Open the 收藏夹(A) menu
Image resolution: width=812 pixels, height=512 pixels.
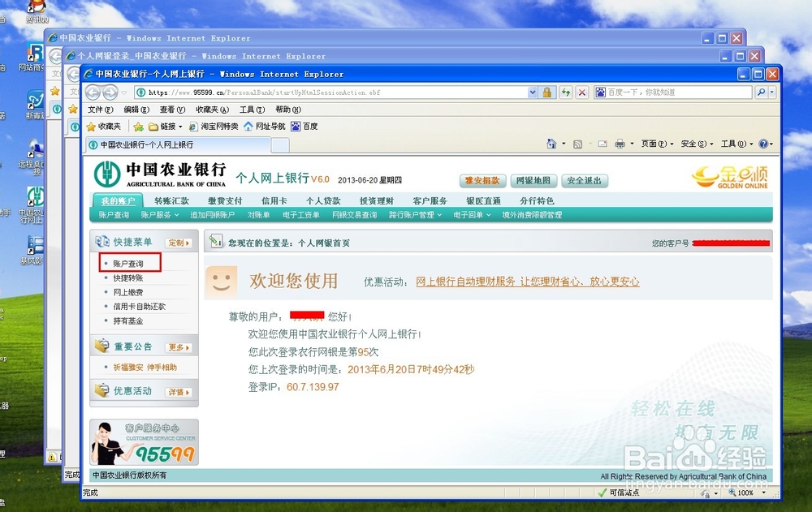(x=212, y=110)
